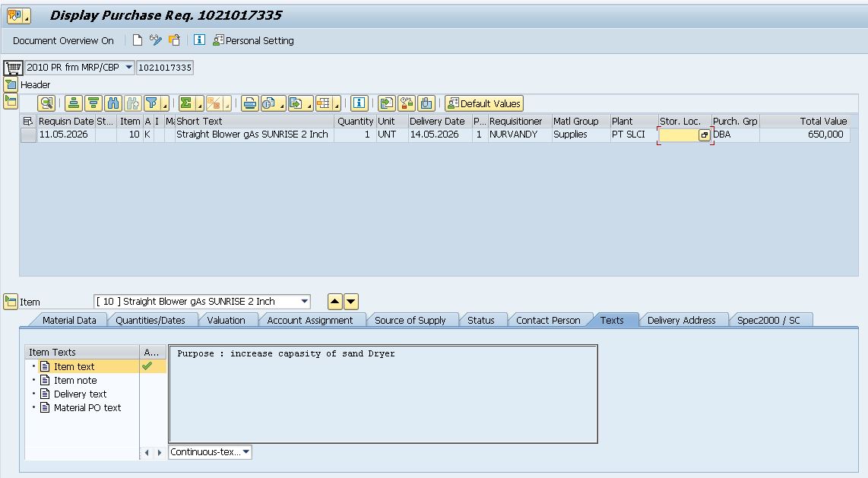Click the Default Values button
868x478 pixels.
(x=484, y=103)
